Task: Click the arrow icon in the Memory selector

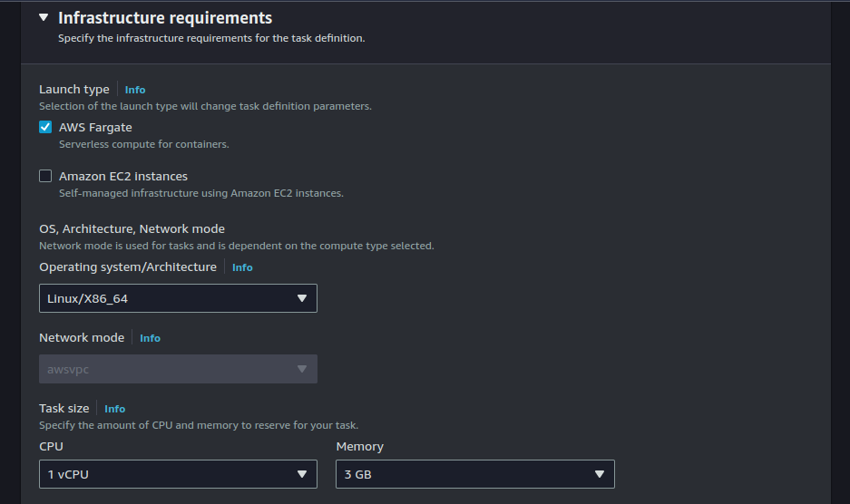Action: click(599, 474)
